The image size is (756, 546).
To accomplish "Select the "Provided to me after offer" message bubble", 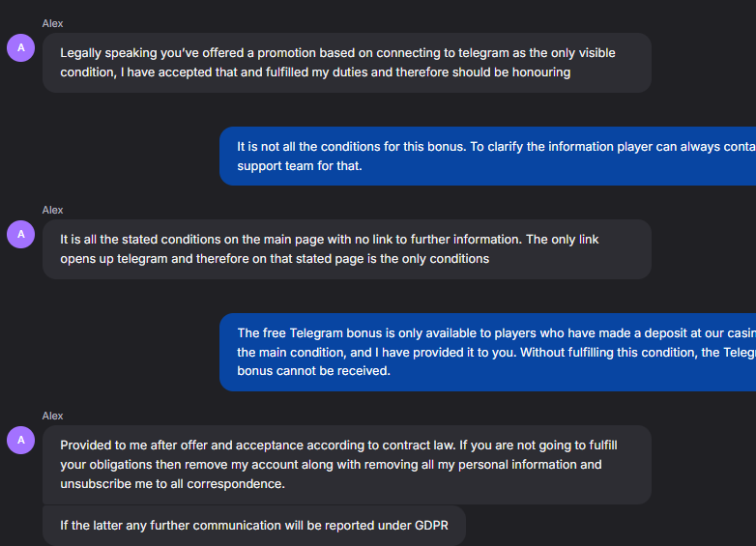I will point(346,464).
